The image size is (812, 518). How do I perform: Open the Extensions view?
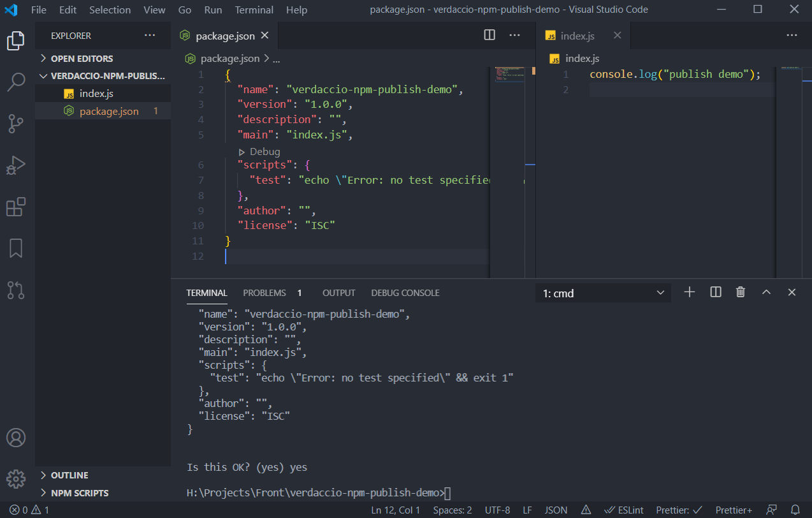pos(16,207)
